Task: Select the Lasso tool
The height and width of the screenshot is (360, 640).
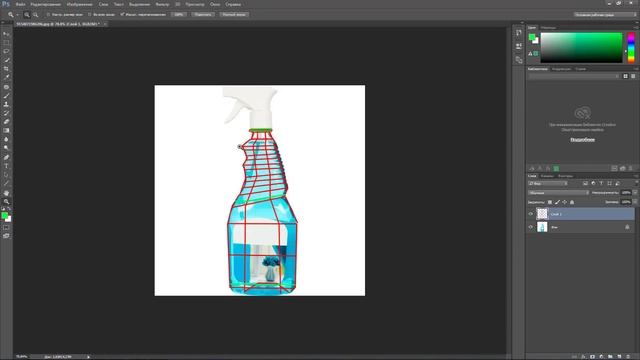Action: (6, 51)
